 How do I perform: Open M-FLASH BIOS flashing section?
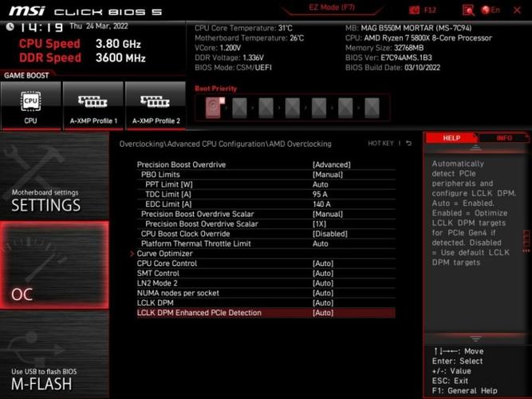[54, 355]
